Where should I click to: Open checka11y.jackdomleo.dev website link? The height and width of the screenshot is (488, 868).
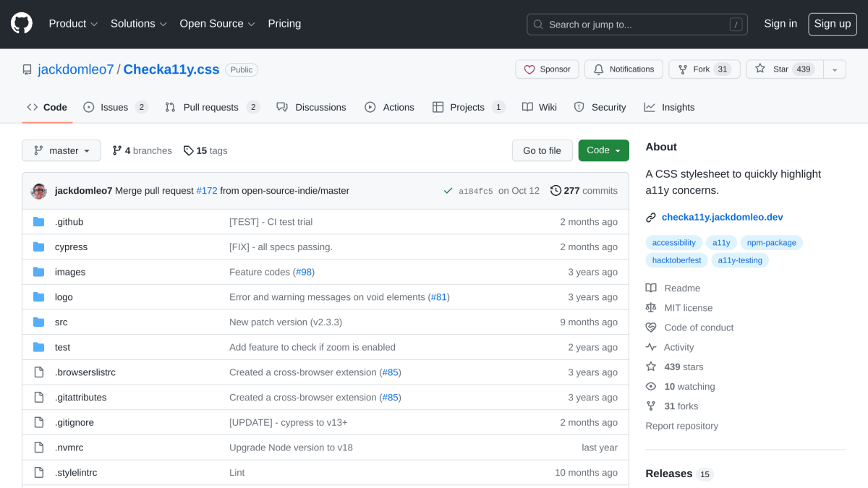point(722,218)
